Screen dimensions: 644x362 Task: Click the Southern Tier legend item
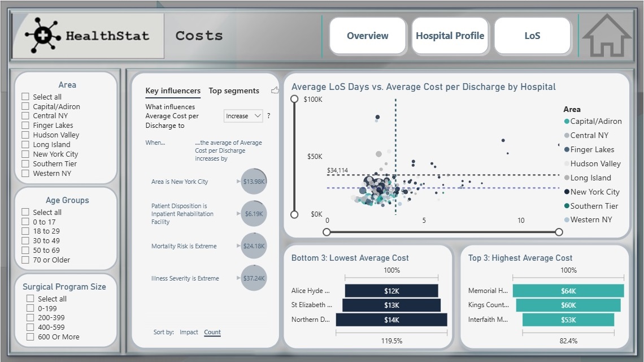(591, 206)
